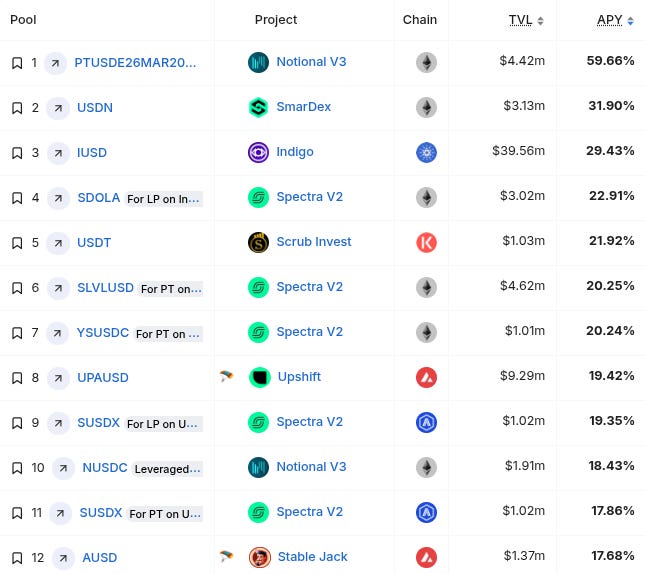
Task: Toggle bookmark for SDOLA pool
Action: pyautogui.click(x=17, y=198)
